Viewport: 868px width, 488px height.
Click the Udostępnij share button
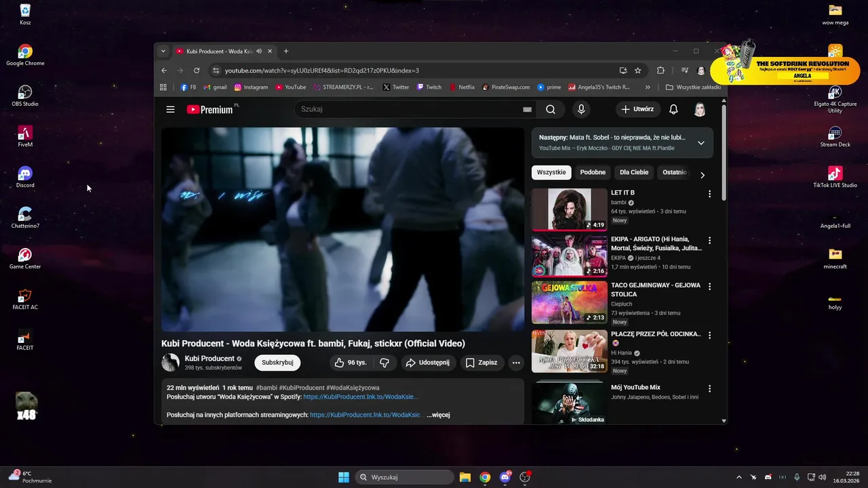pyautogui.click(x=428, y=363)
